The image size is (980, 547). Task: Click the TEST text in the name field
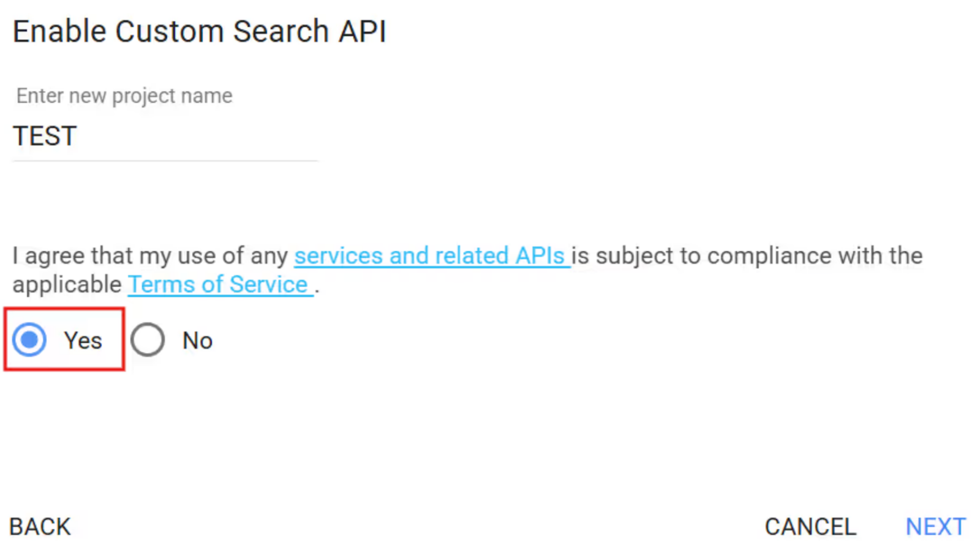(45, 136)
